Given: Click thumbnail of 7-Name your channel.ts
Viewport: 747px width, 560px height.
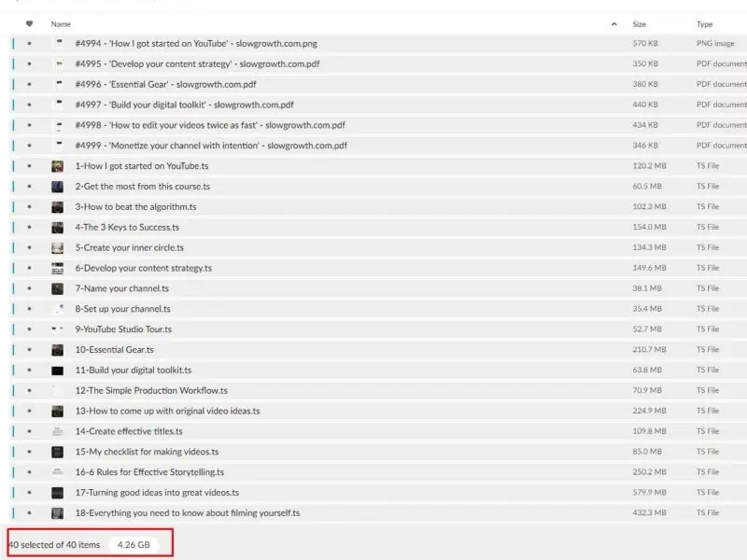Looking at the screenshot, I should pyautogui.click(x=58, y=288).
